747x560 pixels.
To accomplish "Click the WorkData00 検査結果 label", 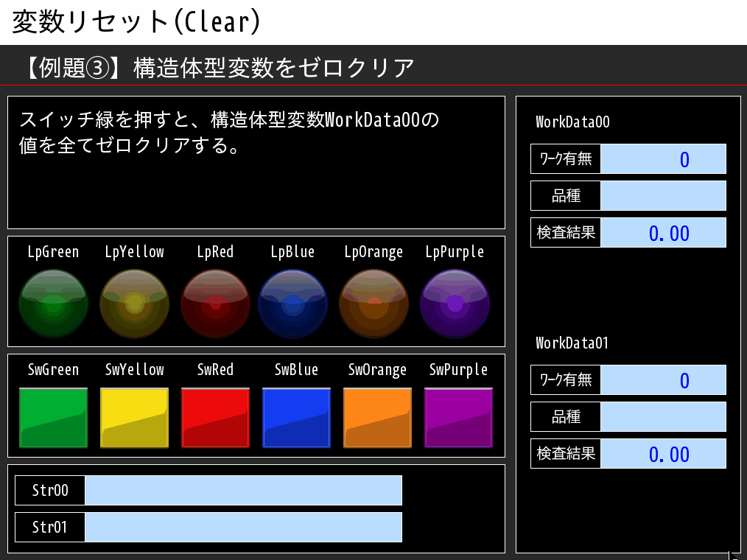I will [x=566, y=233].
